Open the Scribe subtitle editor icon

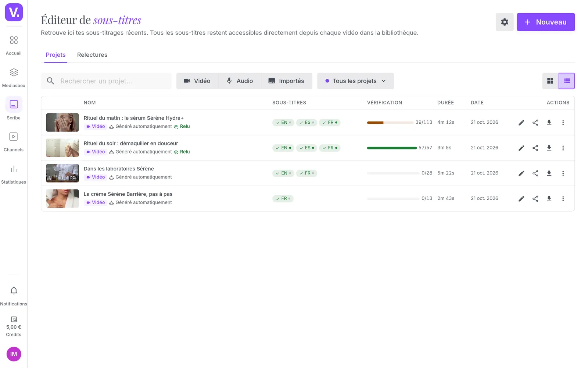coord(14,105)
